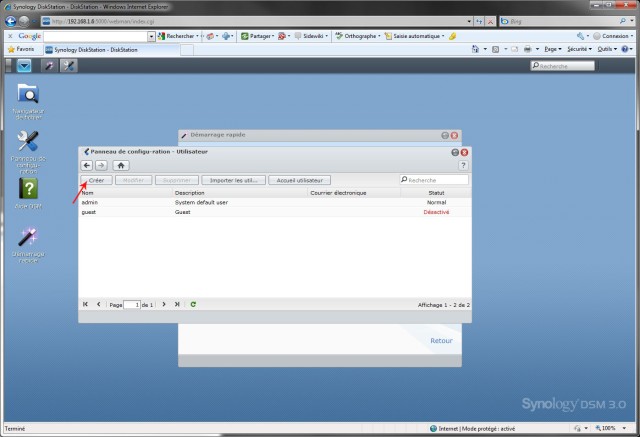Go to the control panel home
The height and width of the screenshot is (437, 640).
coord(121,165)
